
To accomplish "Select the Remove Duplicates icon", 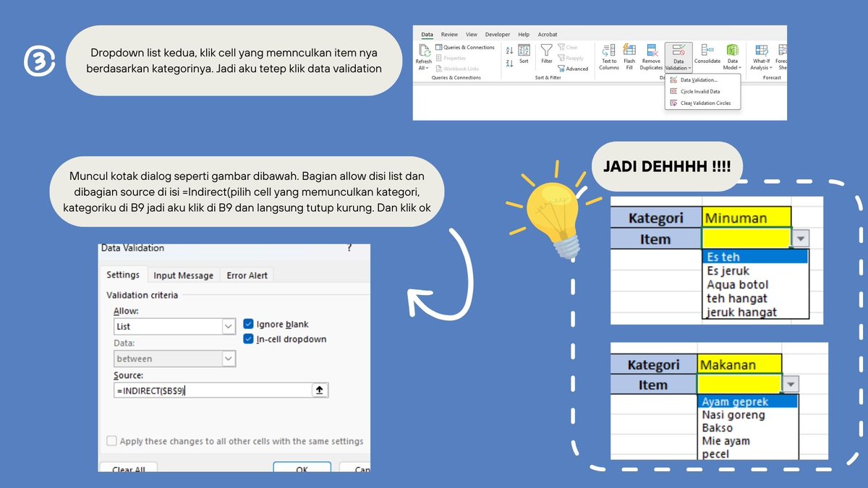I will 651,56.
